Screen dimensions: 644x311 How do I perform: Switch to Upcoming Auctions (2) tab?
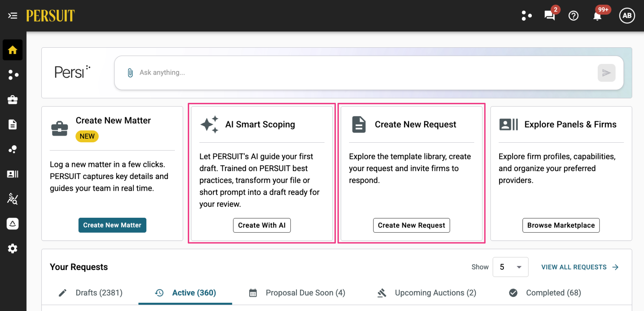click(x=427, y=293)
